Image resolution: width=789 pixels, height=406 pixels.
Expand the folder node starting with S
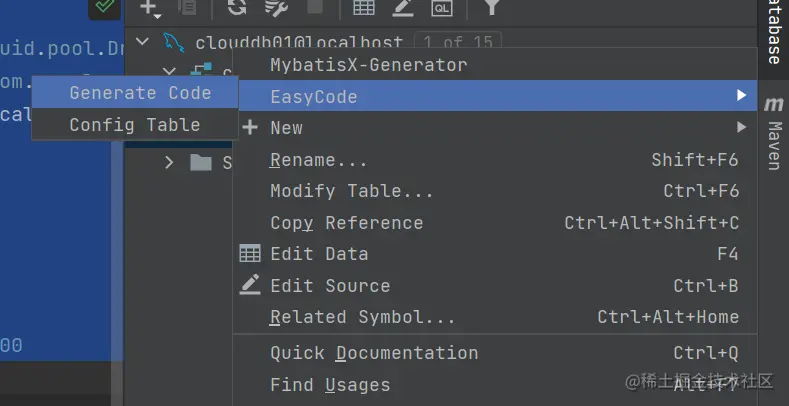click(x=169, y=163)
